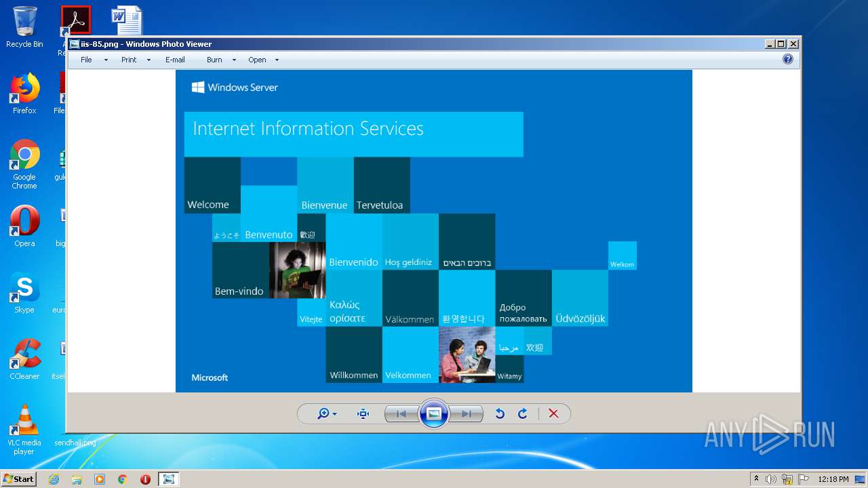Image resolution: width=868 pixels, height=488 pixels.
Task: Click the Witamy tile
Action: (x=509, y=369)
